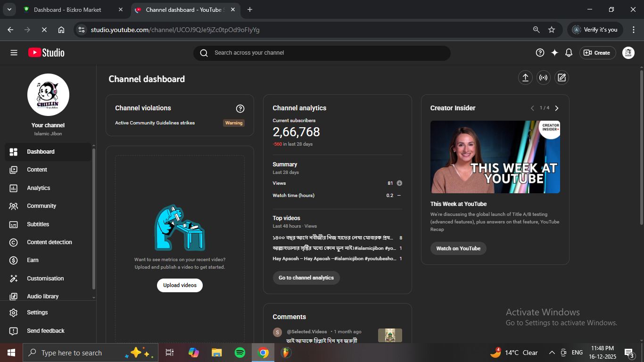The height and width of the screenshot is (362, 644).
Task: Toggle the hamburger navigation menu
Action: pyautogui.click(x=14, y=53)
